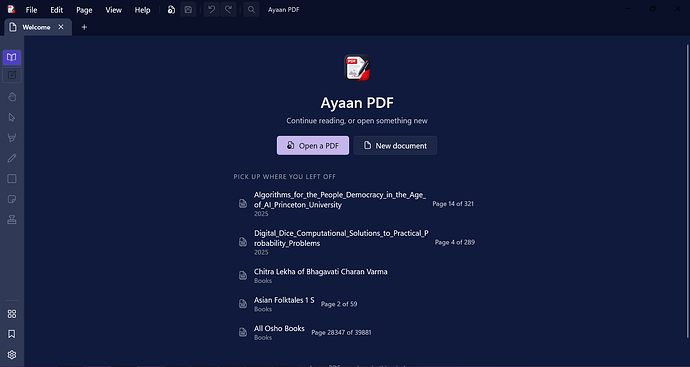Click 'PICK UP WHERE YOU LEFT OFF' heading
Screen dimensions: 690x367
pyautogui.click(x=285, y=177)
